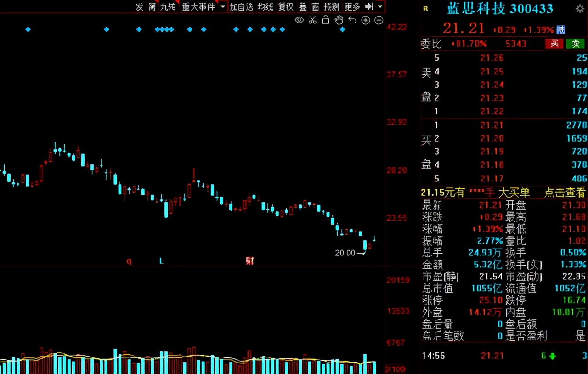
Task: Click the 外盘 value 14.12万
Action: (x=485, y=312)
